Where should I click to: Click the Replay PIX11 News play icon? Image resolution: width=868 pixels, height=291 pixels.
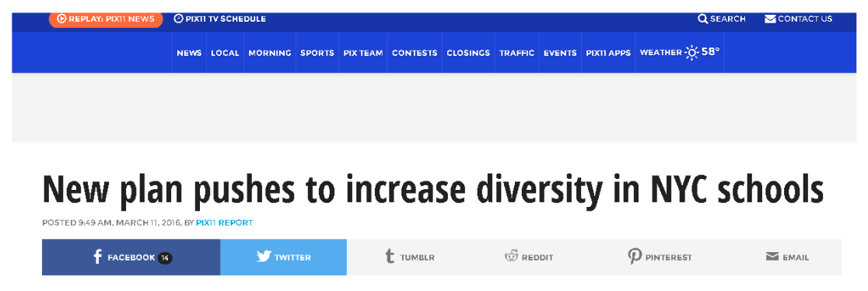point(61,19)
